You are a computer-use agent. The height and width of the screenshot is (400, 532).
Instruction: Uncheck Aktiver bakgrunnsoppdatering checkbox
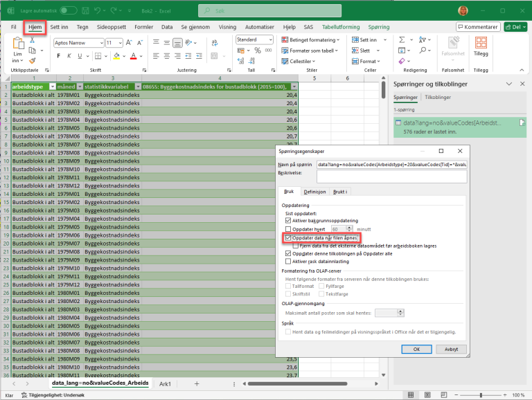click(x=289, y=220)
